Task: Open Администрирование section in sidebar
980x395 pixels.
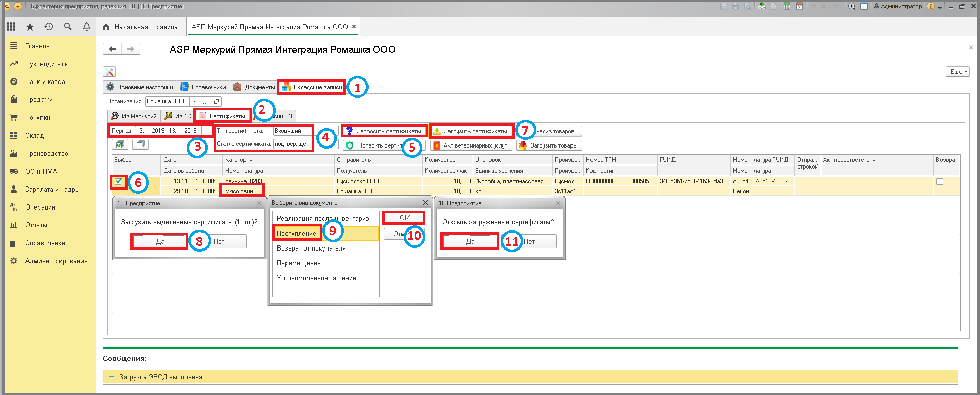Action: (x=56, y=261)
